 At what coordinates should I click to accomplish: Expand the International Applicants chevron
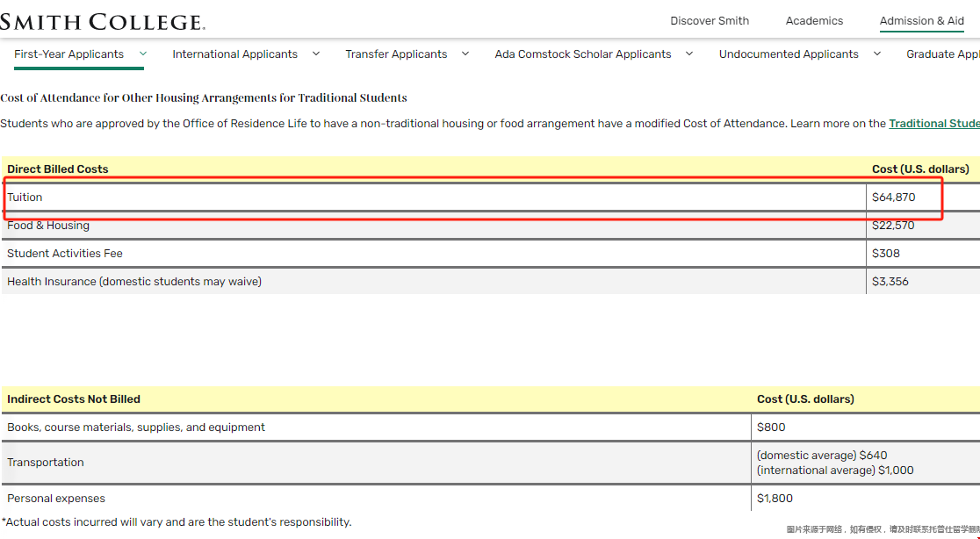pyautogui.click(x=316, y=54)
